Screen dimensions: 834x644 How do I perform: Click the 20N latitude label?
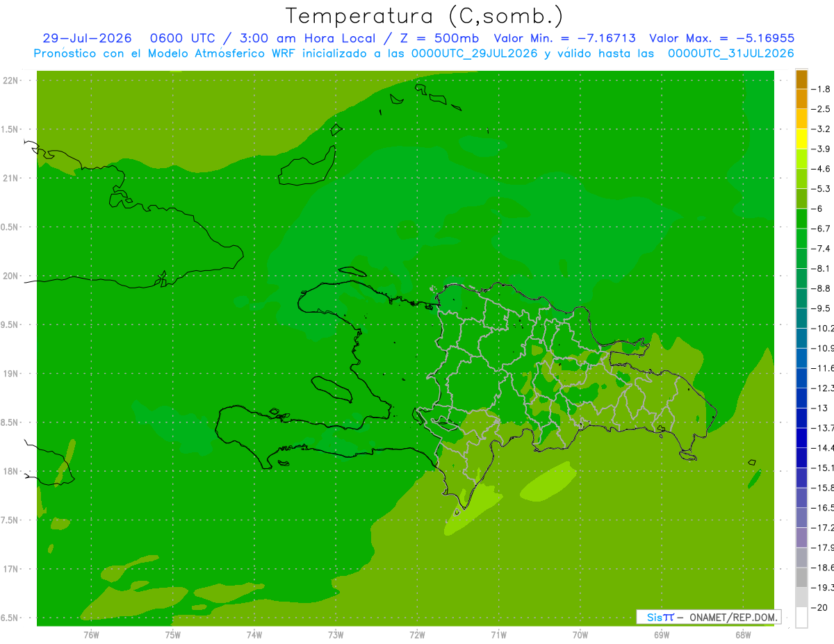click(x=10, y=276)
